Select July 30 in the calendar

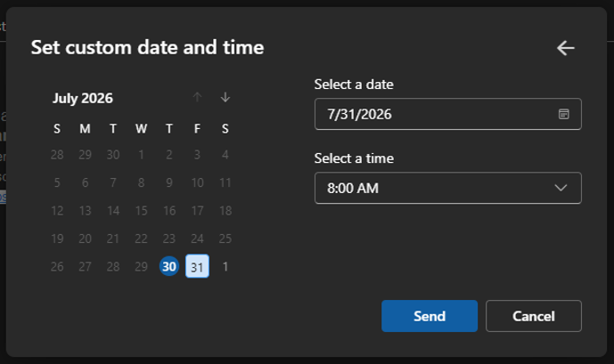(169, 267)
